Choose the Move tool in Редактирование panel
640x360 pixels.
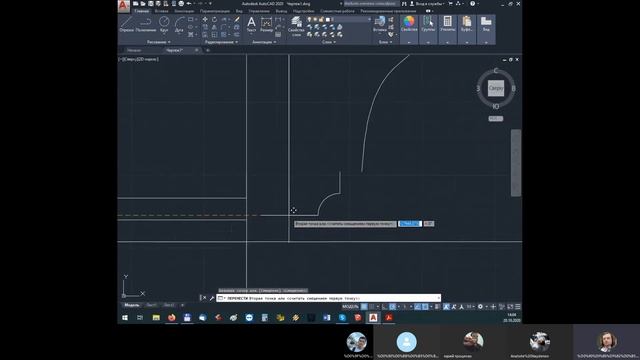205,19
